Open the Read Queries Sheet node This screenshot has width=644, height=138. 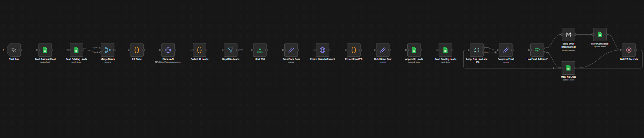45,50
